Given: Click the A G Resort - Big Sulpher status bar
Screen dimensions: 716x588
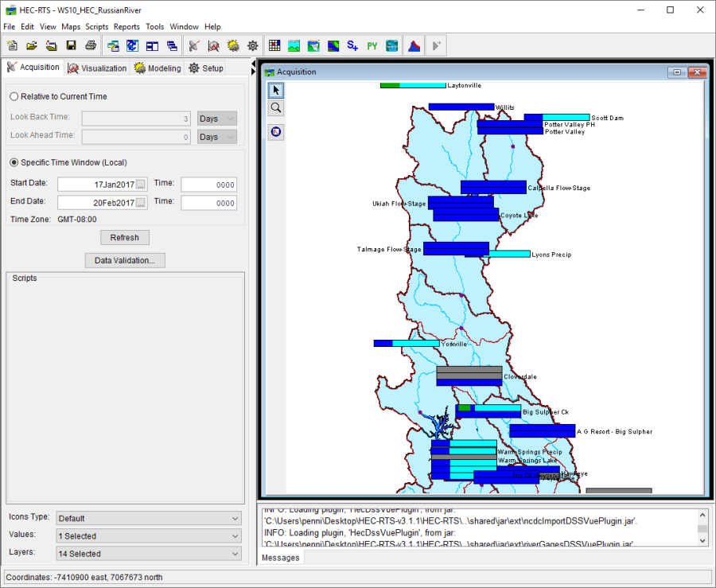Looking at the screenshot, I should coord(542,431).
